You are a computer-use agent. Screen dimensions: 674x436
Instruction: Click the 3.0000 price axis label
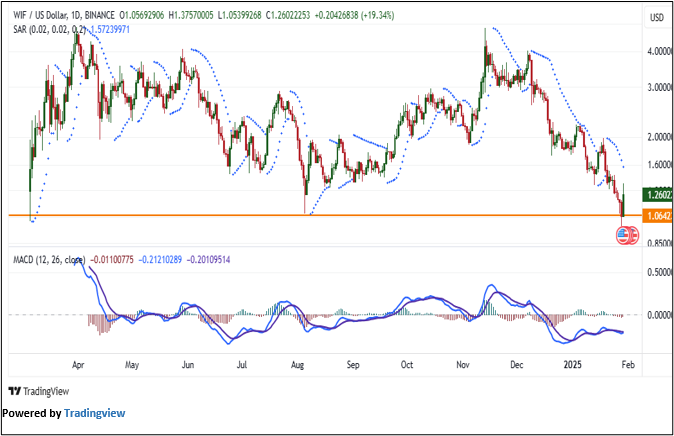click(659, 88)
